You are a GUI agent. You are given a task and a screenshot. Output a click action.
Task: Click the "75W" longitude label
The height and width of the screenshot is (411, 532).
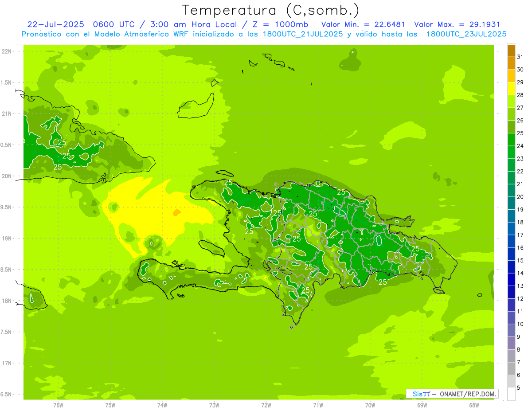pyautogui.click(x=110, y=405)
